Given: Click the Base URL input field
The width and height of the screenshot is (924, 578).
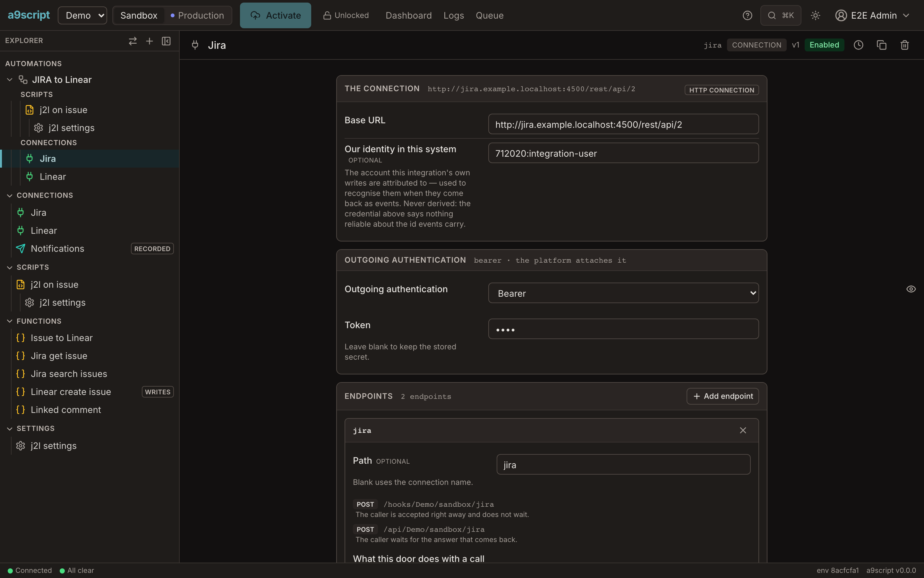Looking at the screenshot, I should [623, 124].
